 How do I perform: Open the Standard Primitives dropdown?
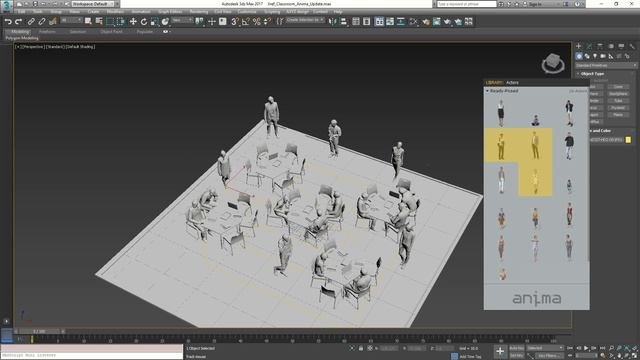(606, 65)
